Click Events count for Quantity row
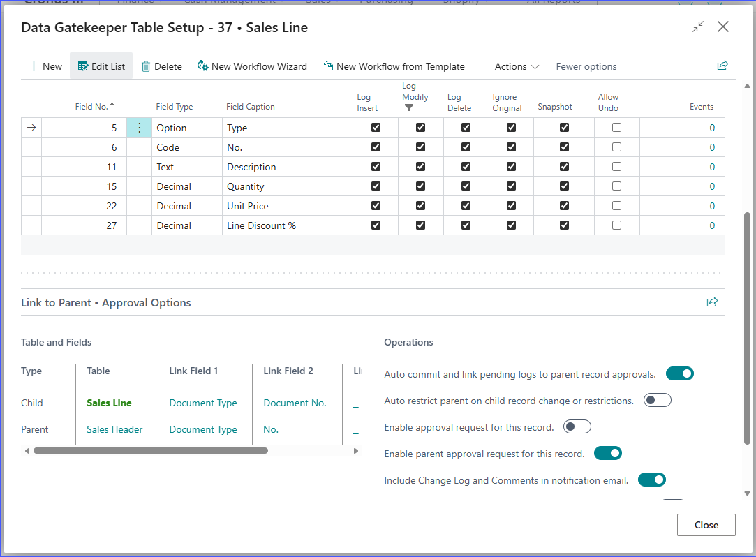Screen dimensions: 756x557 [712, 186]
